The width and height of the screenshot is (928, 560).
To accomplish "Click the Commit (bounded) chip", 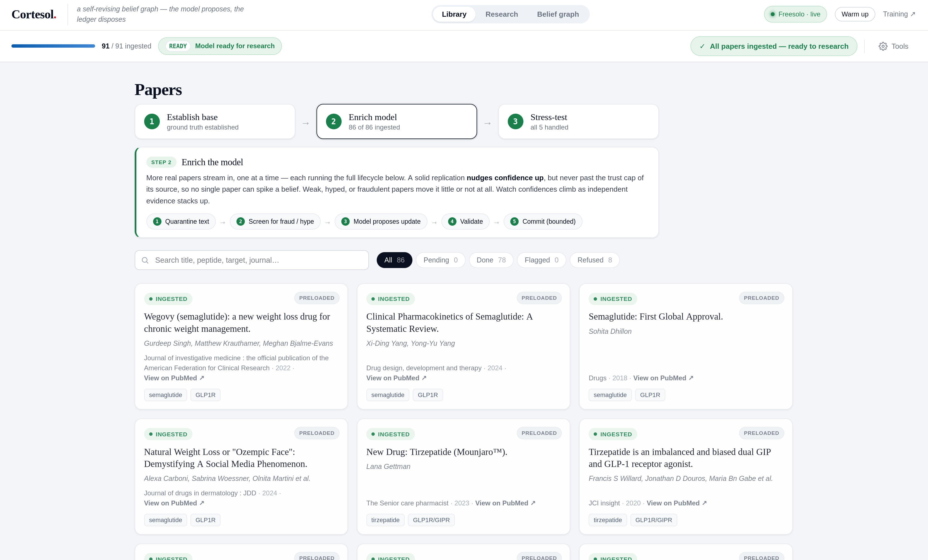I will point(543,222).
